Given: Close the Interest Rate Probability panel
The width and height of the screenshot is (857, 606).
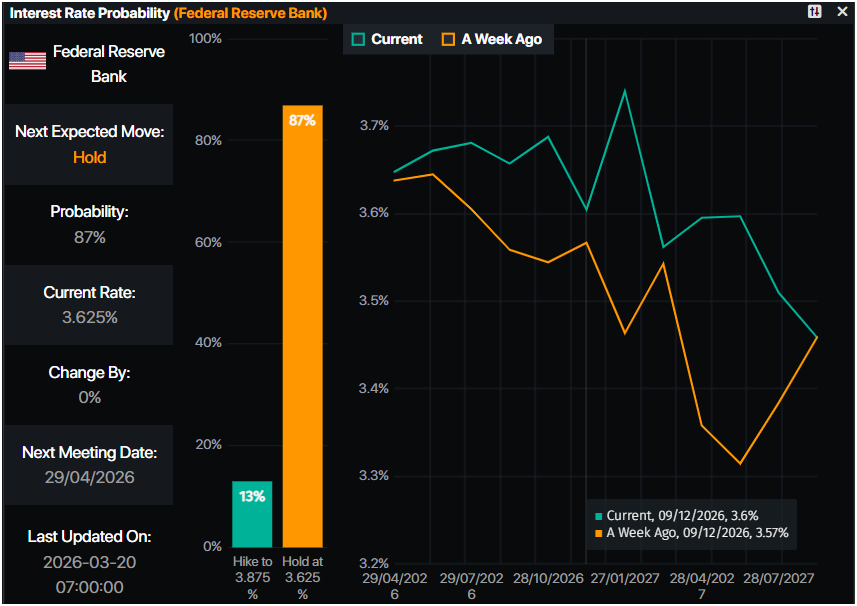Looking at the screenshot, I should point(842,11).
